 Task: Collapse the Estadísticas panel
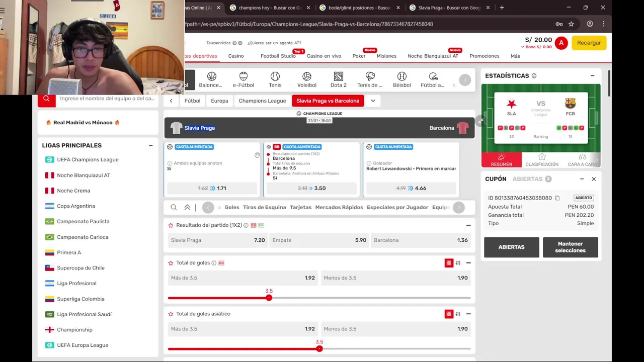592,76
